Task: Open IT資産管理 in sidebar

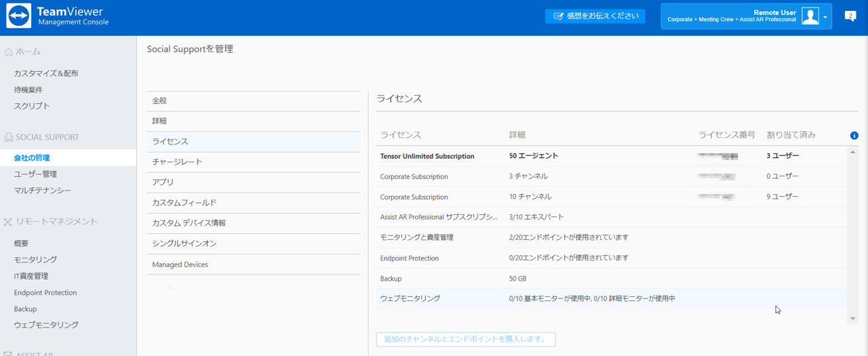Action: click(31, 276)
